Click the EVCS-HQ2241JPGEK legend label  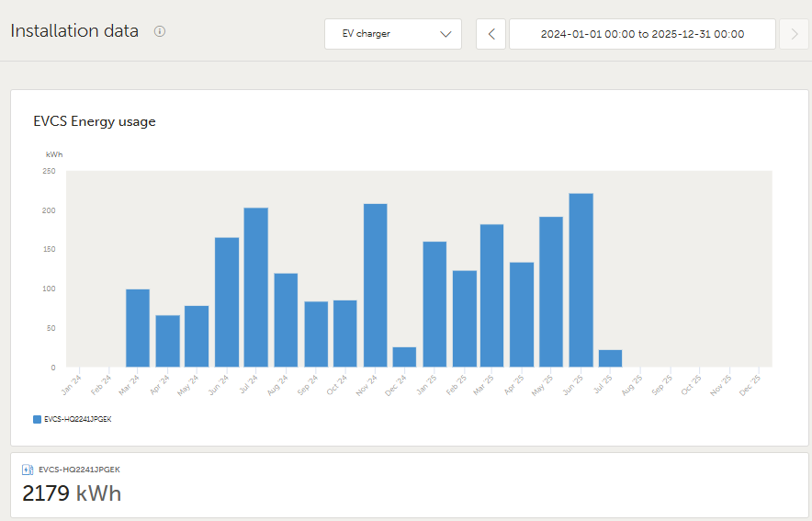[78, 420]
